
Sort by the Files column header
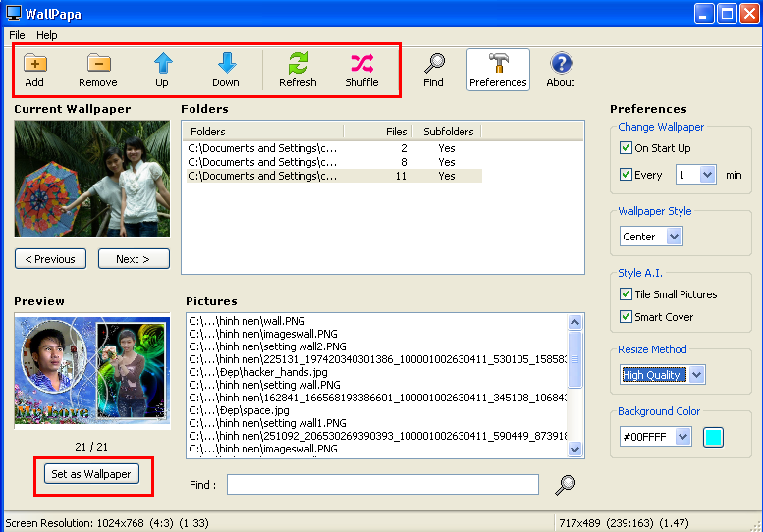(x=378, y=132)
